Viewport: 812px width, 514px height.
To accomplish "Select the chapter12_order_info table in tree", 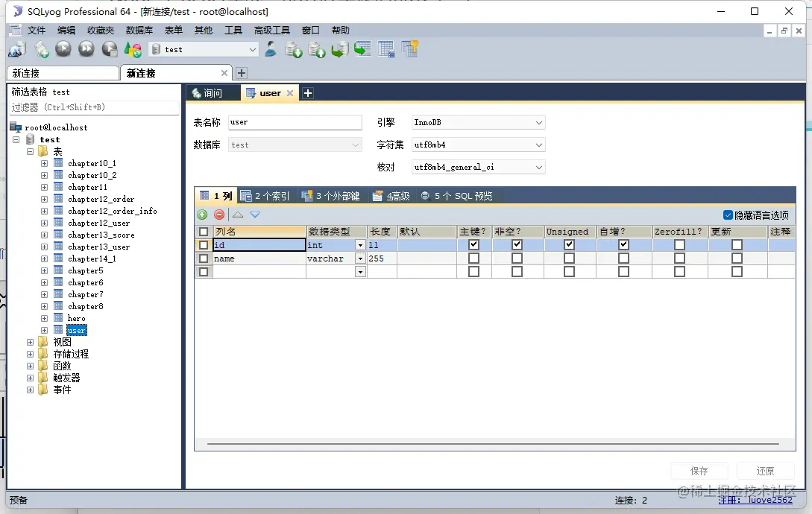I will [113, 211].
